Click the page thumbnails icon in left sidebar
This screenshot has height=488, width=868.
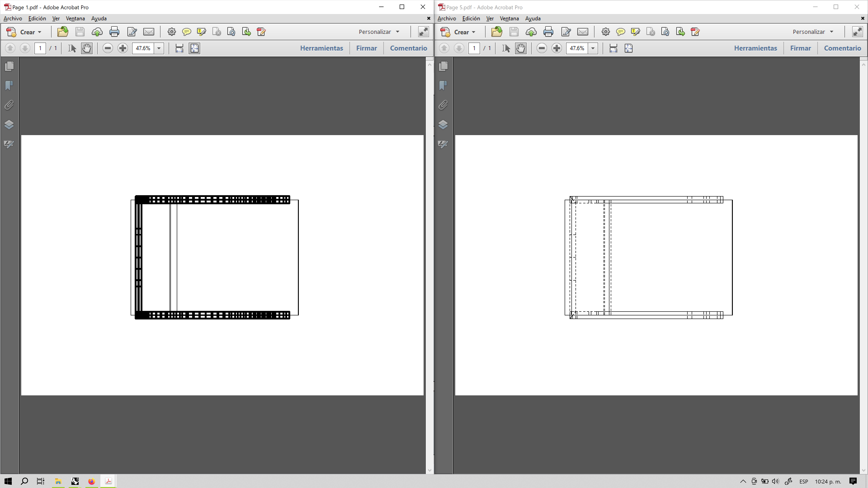(9, 66)
